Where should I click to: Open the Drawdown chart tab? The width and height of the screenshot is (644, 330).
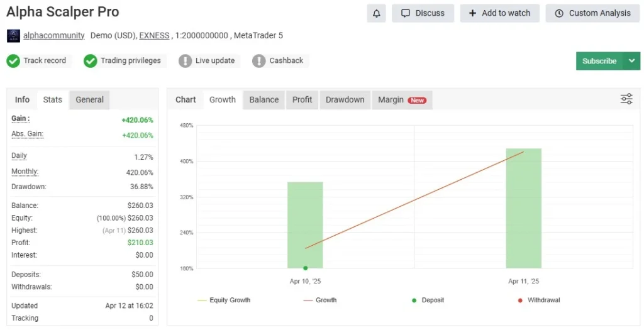(x=345, y=100)
